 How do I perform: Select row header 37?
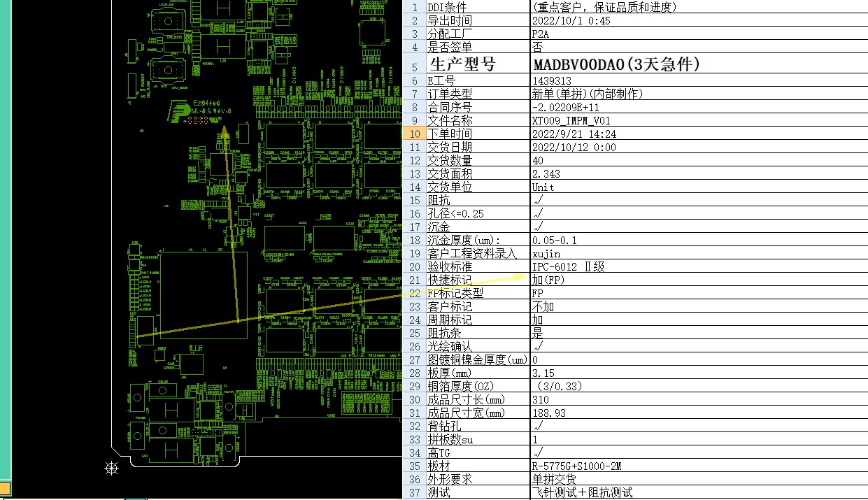click(414, 492)
